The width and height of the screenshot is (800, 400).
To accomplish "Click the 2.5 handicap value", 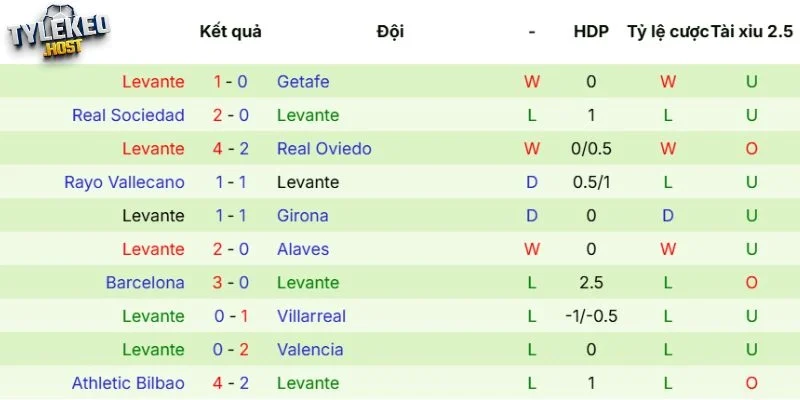I will [591, 282].
